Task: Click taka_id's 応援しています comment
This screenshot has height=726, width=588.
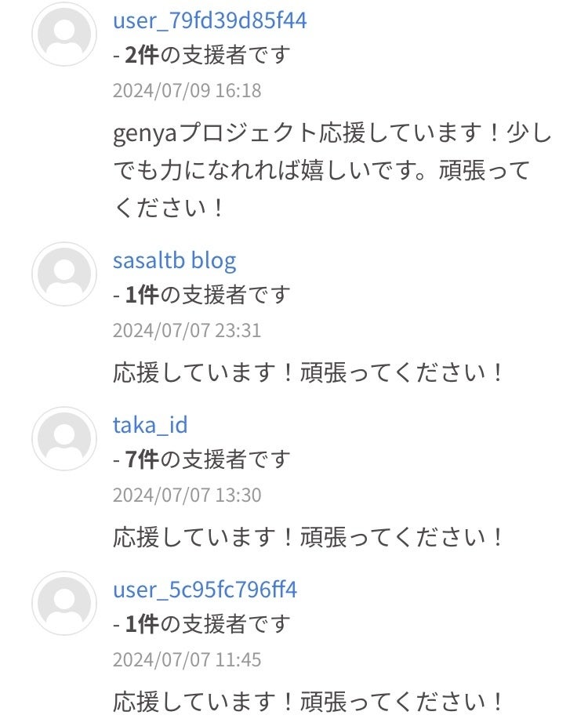Action: point(309,537)
